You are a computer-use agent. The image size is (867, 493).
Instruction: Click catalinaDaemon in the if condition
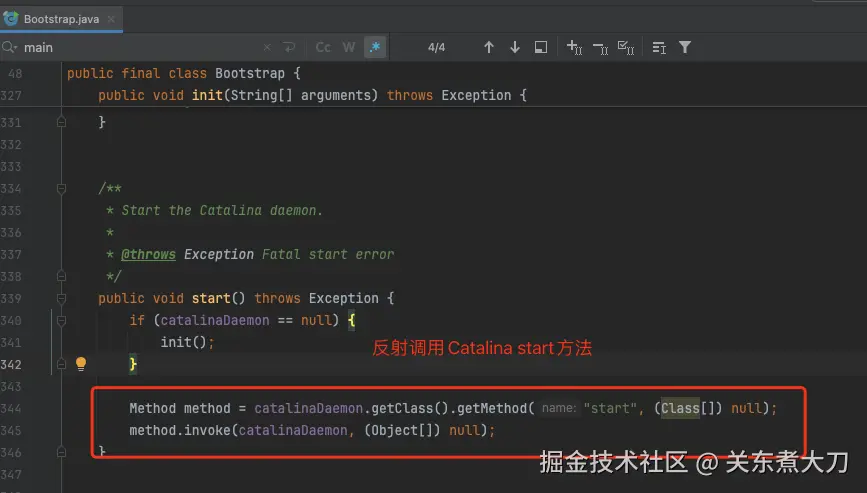[x=215, y=321]
